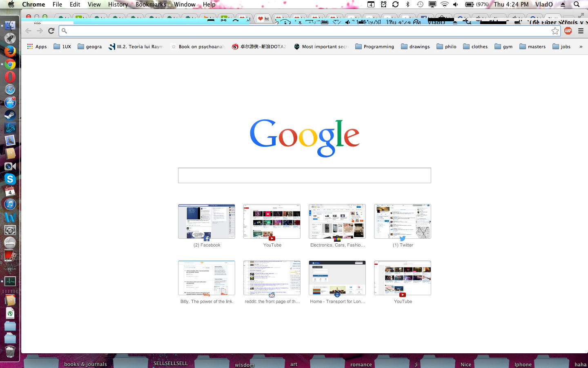Open the Bookmarks menu
This screenshot has height=368, width=588.
[151, 4]
